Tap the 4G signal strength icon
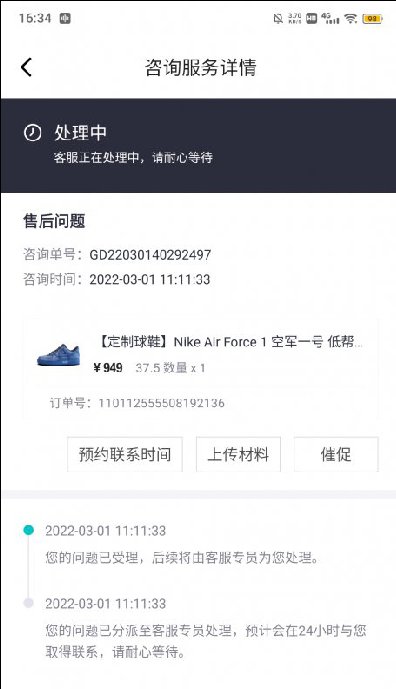 click(330, 18)
